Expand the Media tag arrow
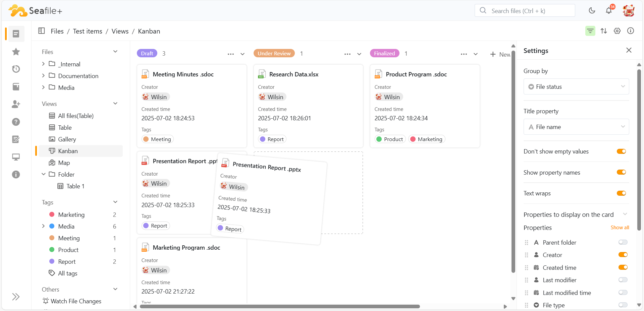The width and height of the screenshot is (644, 311). (43, 226)
